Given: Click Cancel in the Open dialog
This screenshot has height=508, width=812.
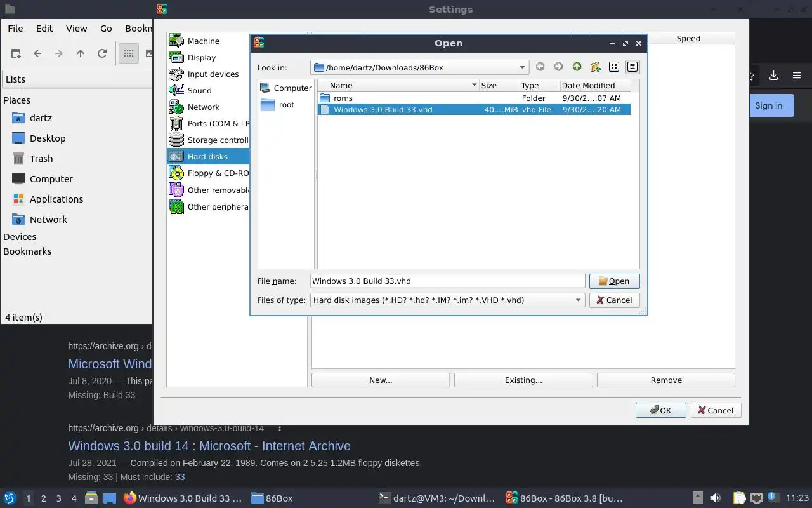Looking at the screenshot, I should coord(614,300).
